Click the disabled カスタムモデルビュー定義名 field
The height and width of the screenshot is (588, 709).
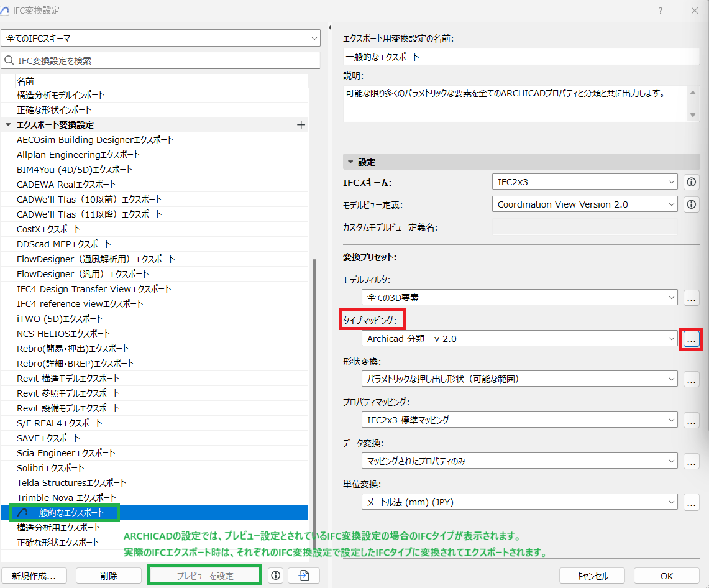(585, 227)
